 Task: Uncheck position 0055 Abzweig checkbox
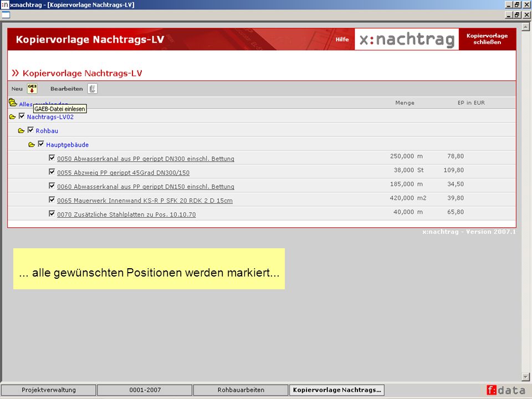tap(52, 172)
